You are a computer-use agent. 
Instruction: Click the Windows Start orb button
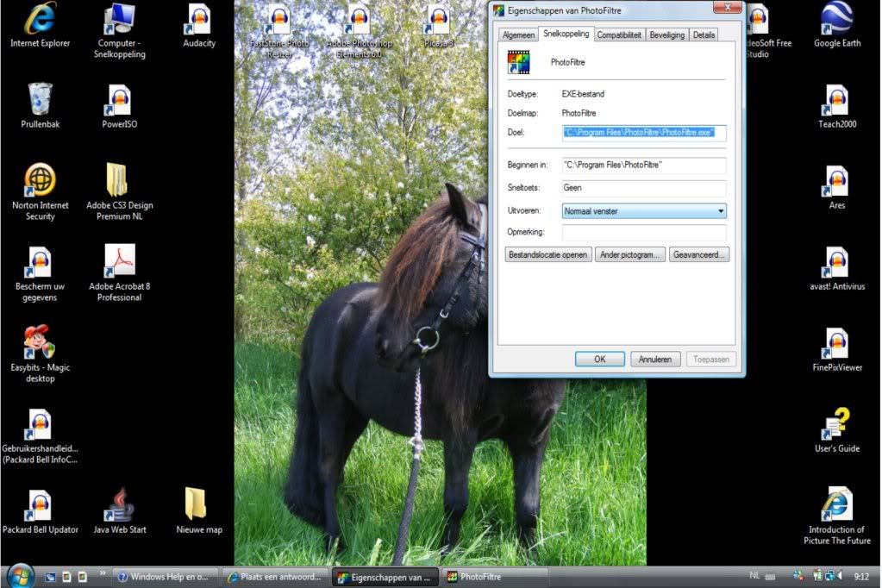(20, 576)
